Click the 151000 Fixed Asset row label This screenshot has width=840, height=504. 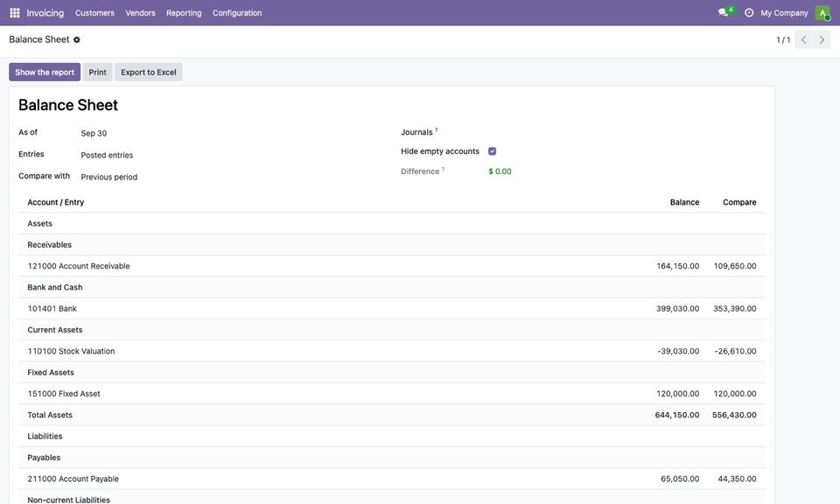click(x=64, y=394)
